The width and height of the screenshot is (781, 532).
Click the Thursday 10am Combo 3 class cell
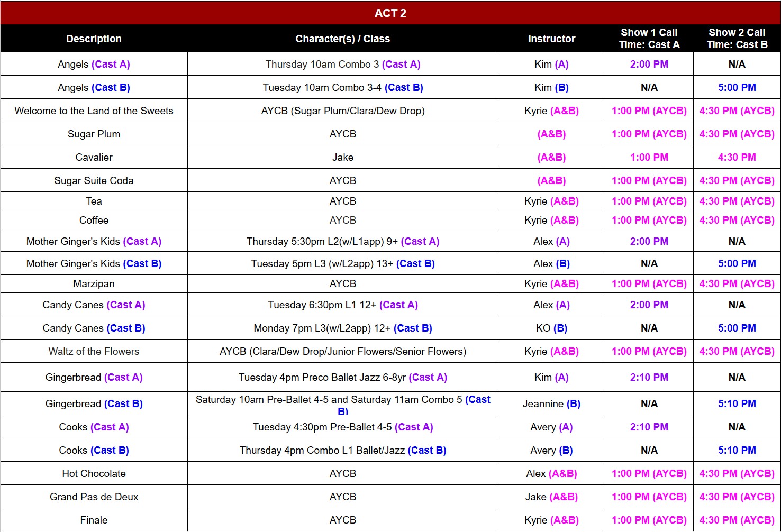click(x=342, y=64)
